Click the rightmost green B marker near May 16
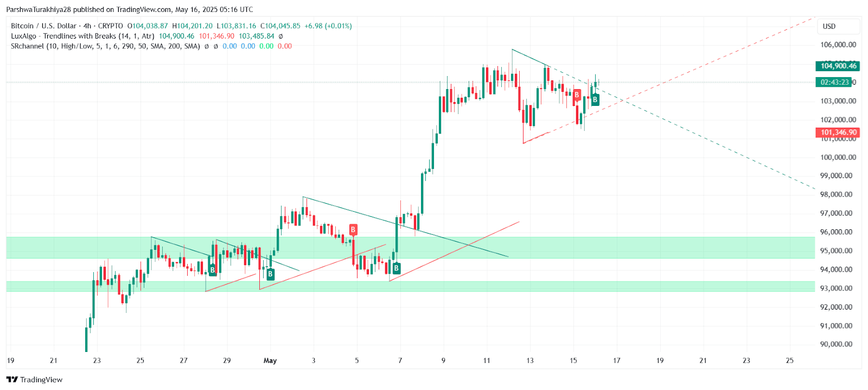Image resolution: width=868 pixels, height=390 pixels. 595,99
